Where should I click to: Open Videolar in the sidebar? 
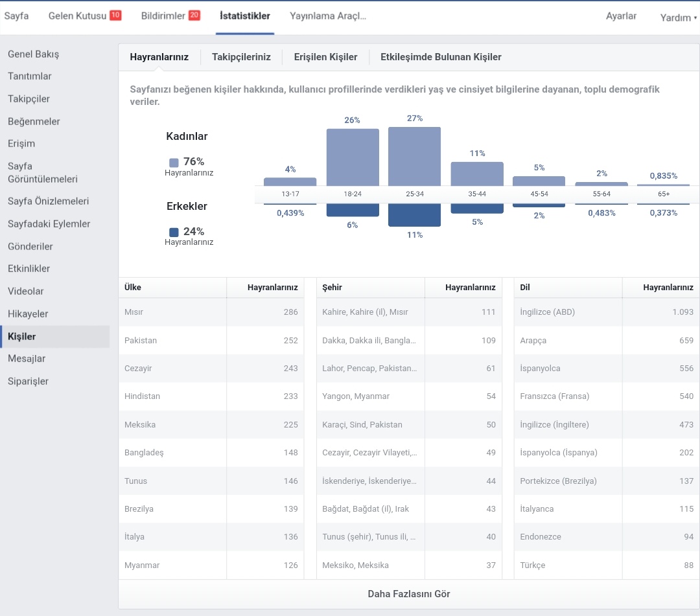point(26,291)
